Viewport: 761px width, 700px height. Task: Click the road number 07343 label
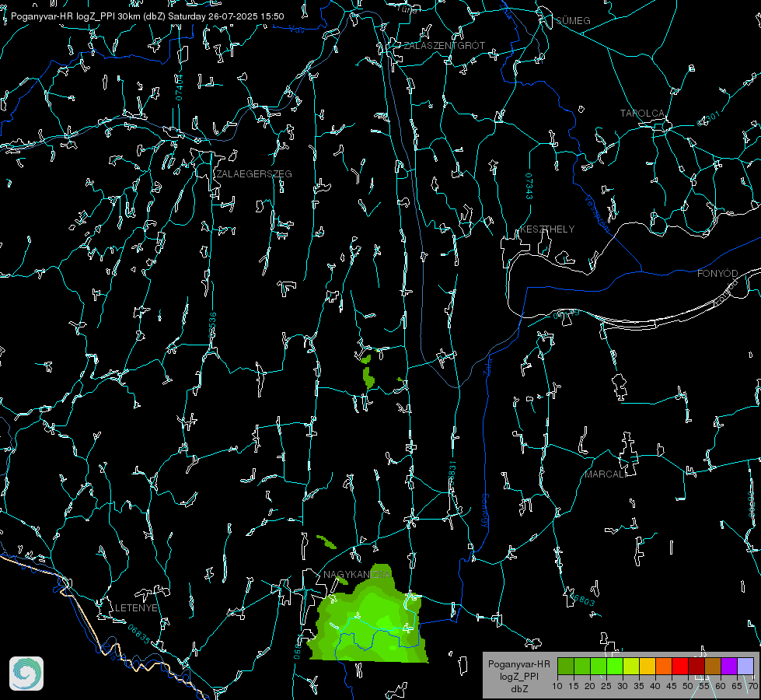click(529, 187)
